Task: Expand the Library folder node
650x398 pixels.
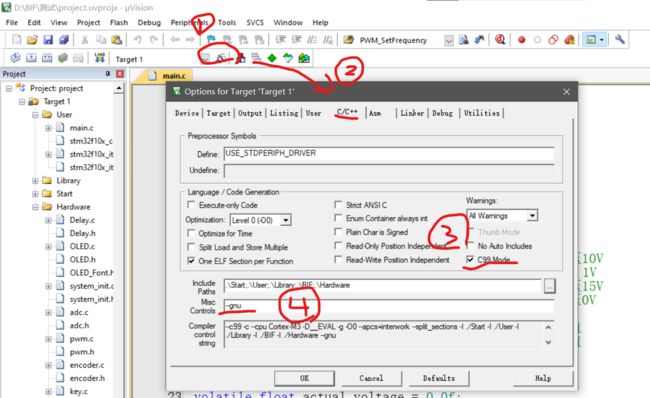Action: click(35, 181)
